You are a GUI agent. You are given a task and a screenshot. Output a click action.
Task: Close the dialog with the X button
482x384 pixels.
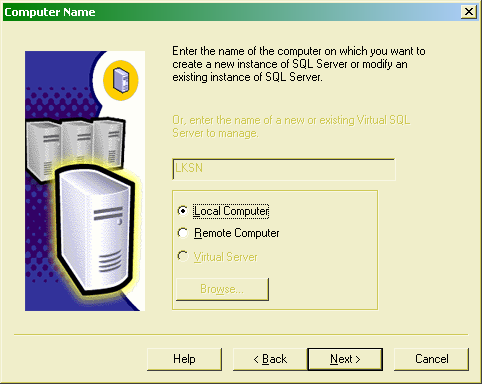(x=469, y=12)
